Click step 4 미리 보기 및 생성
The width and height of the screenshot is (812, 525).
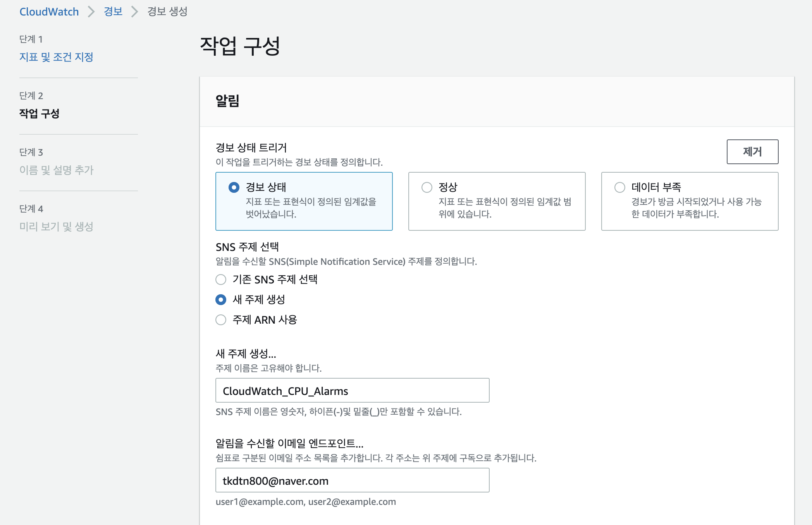56,226
